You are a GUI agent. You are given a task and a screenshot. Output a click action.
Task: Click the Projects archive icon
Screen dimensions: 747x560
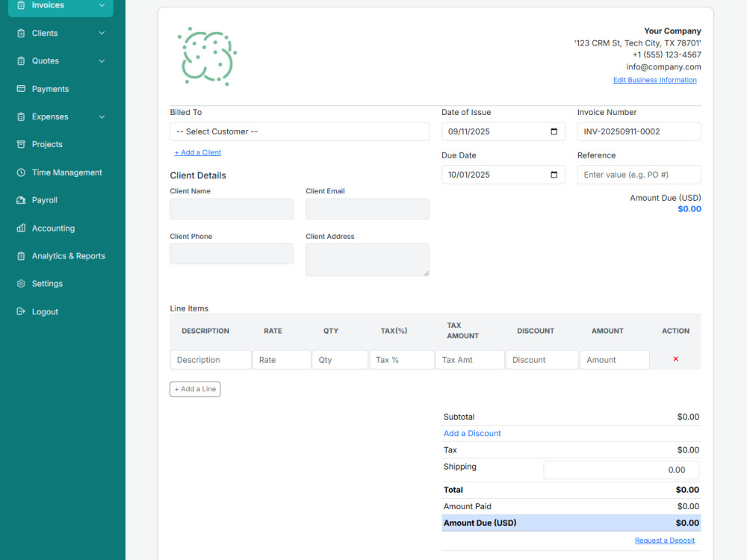21,144
